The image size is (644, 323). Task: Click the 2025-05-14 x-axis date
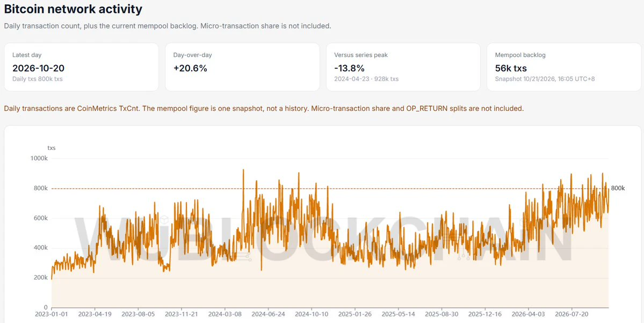tap(399, 314)
